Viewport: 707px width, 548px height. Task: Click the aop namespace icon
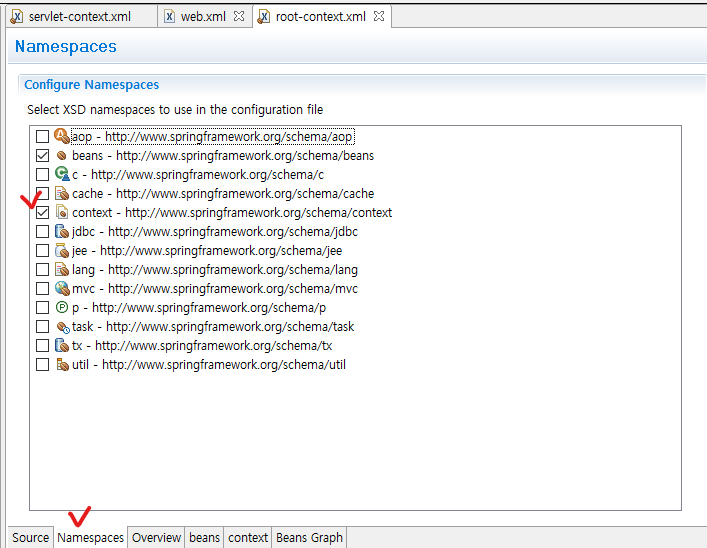[60, 137]
